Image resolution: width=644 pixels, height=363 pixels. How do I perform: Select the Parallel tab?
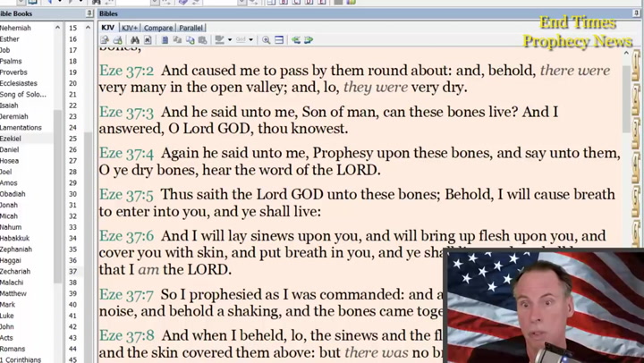(x=191, y=28)
